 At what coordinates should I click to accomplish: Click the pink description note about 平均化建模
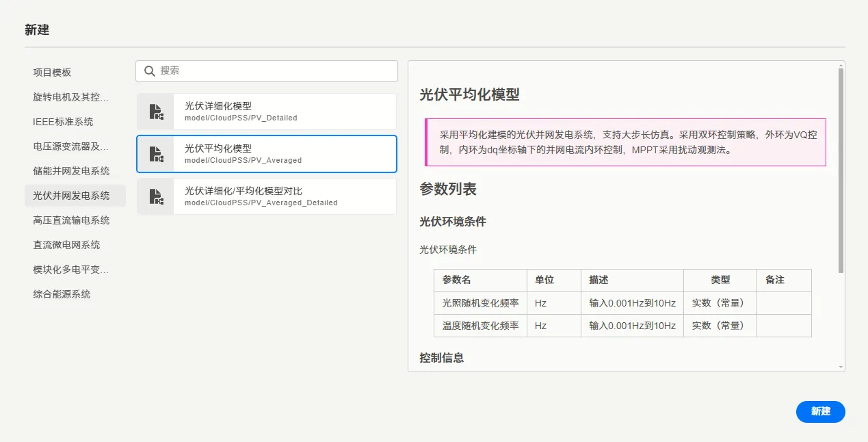pyautogui.click(x=625, y=142)
